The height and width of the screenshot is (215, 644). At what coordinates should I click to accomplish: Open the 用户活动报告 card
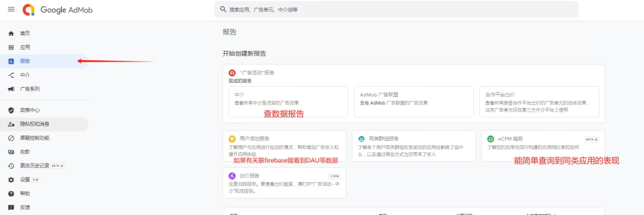click(284, 146)
